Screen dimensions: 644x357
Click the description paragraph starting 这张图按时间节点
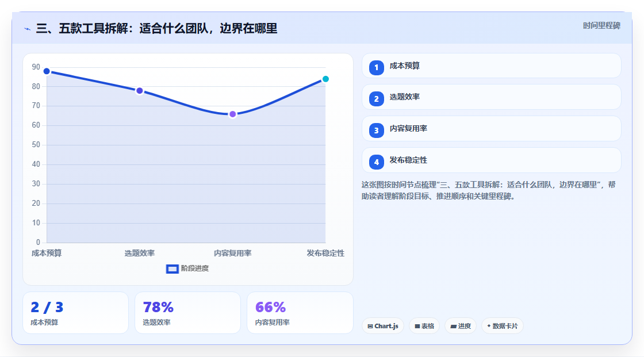pyautogui.click(x=488, y=191)
